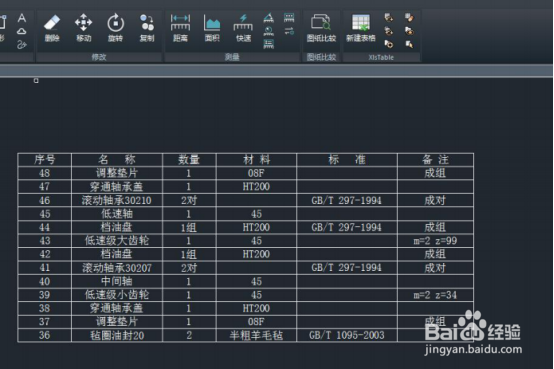Click the 08F material in row 48
The image size is (554, 369).
coord(256,173)
